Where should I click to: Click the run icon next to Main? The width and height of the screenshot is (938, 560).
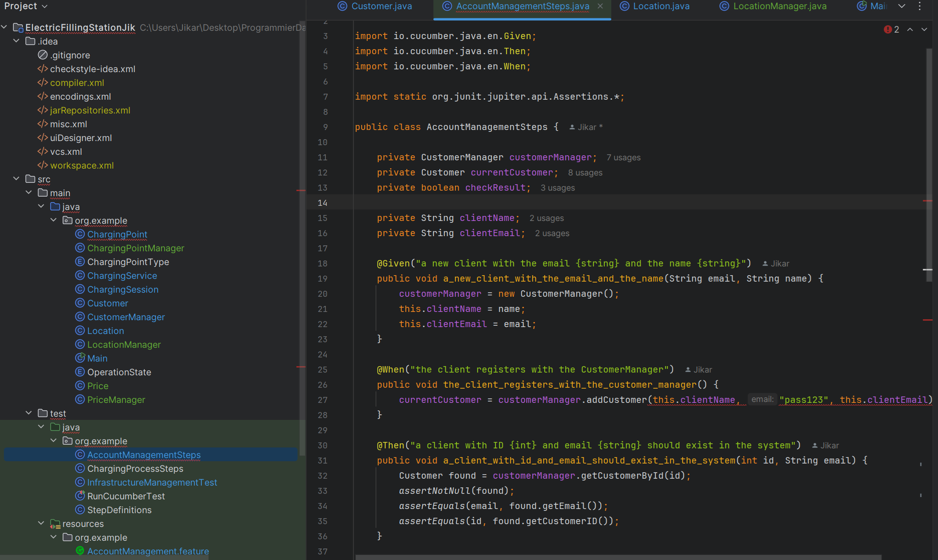(80, 358)
